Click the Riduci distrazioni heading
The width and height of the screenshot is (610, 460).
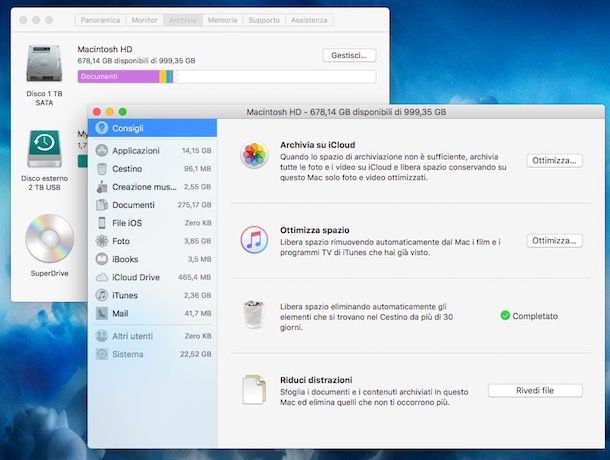pos(316,380)
